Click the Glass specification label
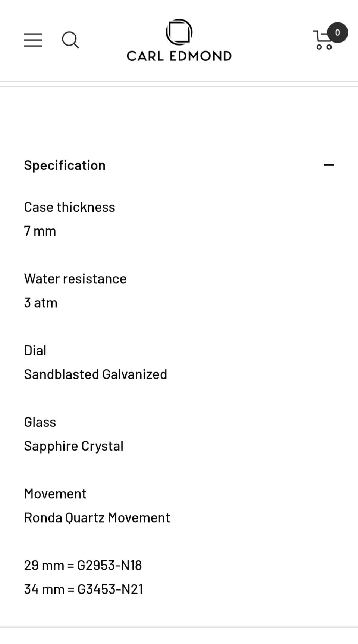Viewport: 358px width, 644px height. pyautogui.click(x=40, y=422)
